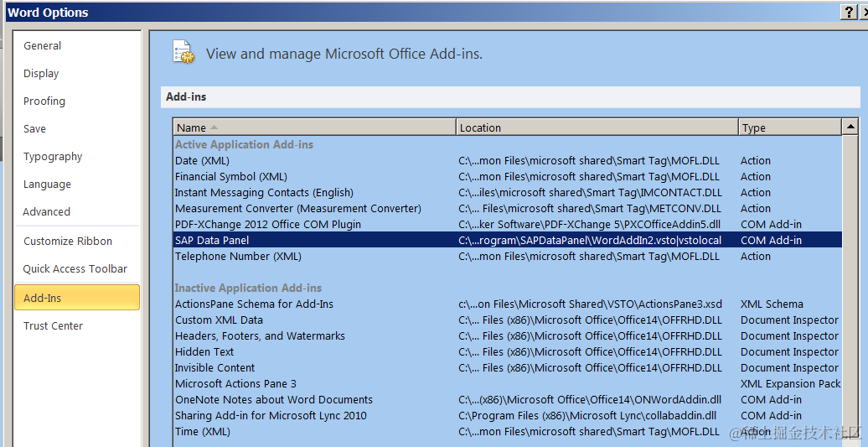Select the Time (XML) add-in row

coord(508,432)
